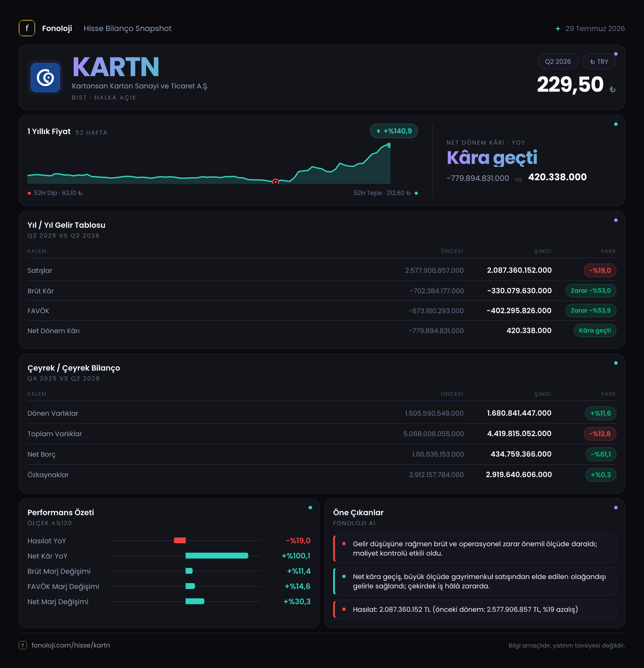Click the Net Marj Değişimi bar
The width and height of the screenshot is (644, 668).
coord(195,601)
